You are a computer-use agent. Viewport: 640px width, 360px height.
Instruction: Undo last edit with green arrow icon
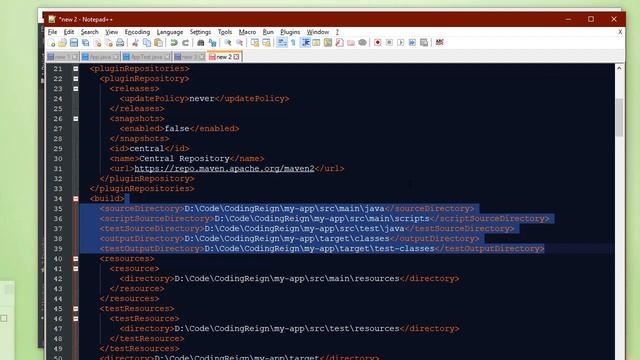pos(174,43)
